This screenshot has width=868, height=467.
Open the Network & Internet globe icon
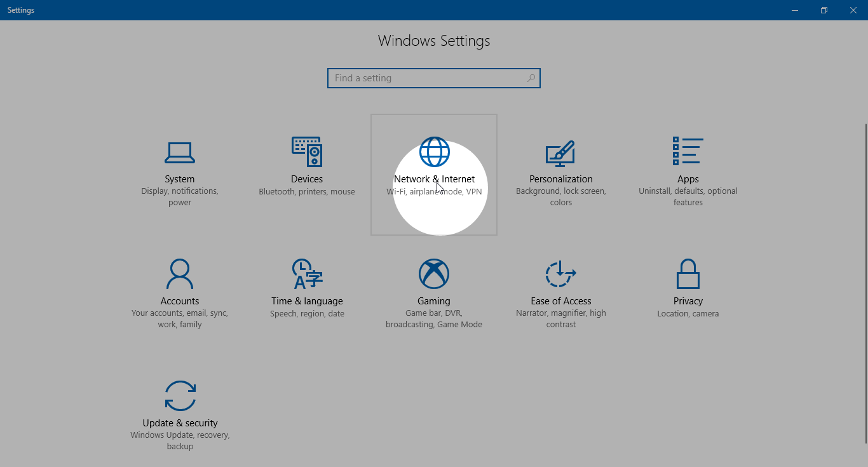pos(434,152)
